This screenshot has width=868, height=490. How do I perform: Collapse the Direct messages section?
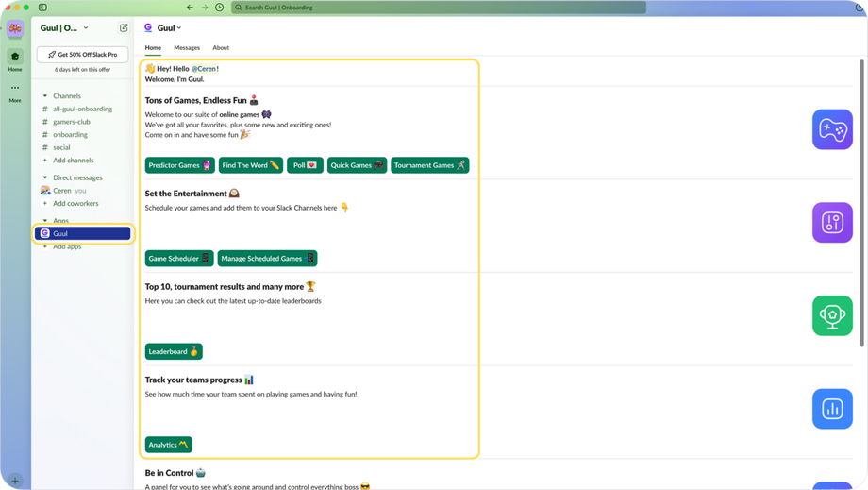[x=45, y=177]
